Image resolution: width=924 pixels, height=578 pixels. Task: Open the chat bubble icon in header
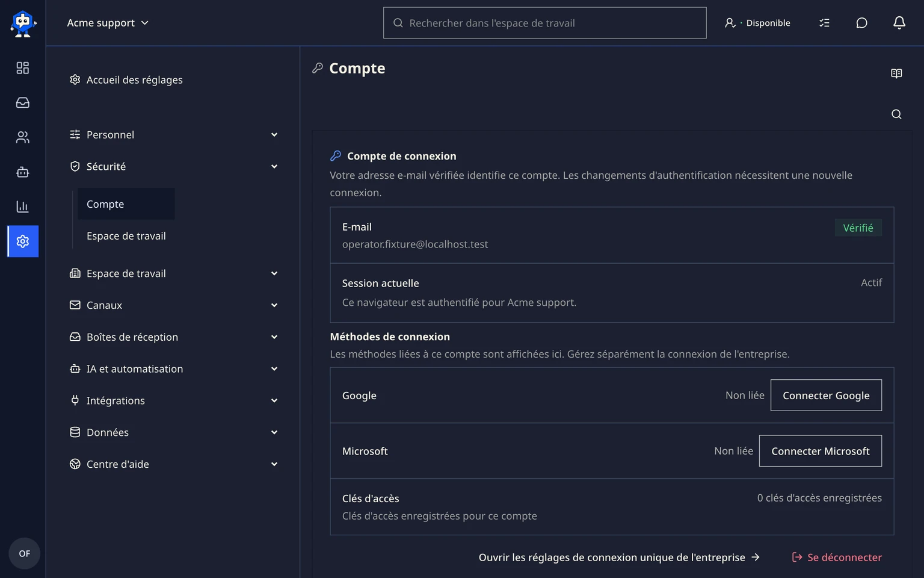pos(861,23)
